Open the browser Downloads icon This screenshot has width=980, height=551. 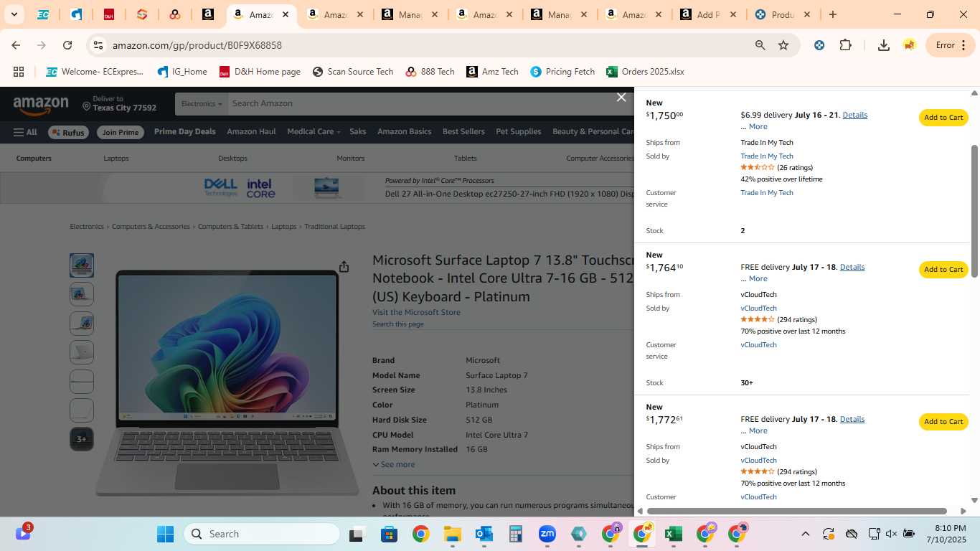(884, 45)
